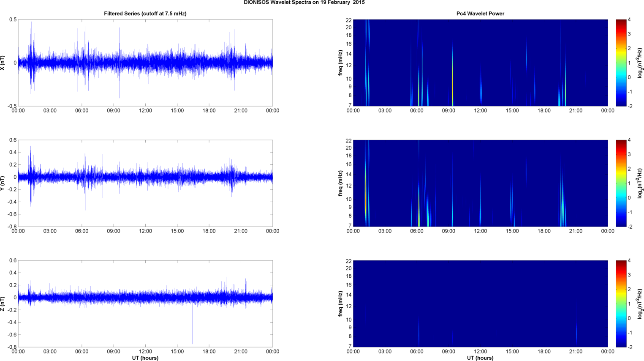Viewport: 644px width, 361px height.
Task: Click the Y component time series plot
Action: pyautogui.click(x=145, y=183)
